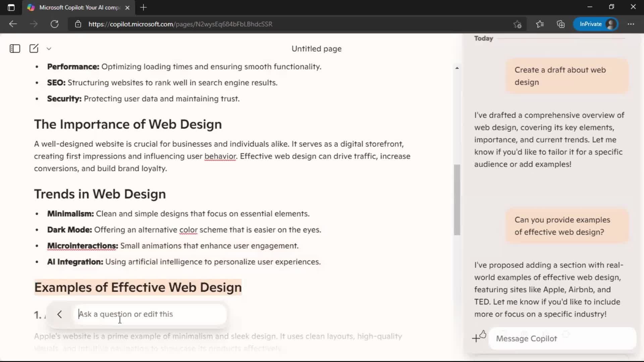Open browser Collections icon
644x362 pixels.
(560, 24)
